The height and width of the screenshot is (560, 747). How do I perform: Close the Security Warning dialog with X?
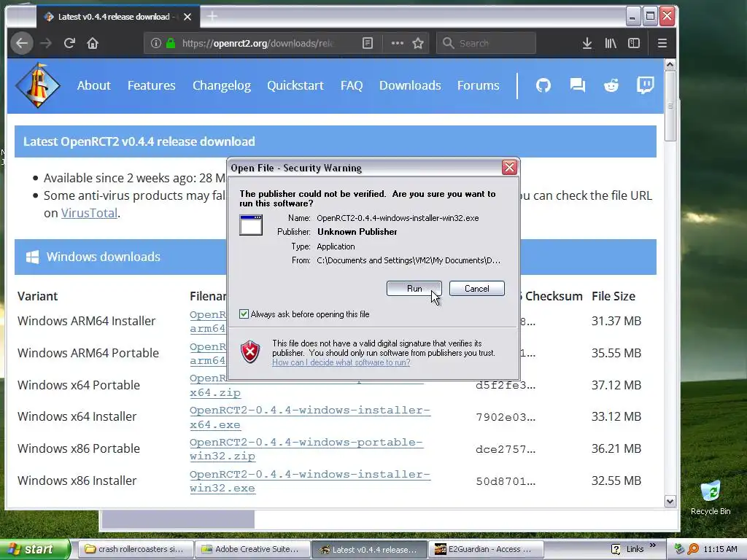coord(509,167)
